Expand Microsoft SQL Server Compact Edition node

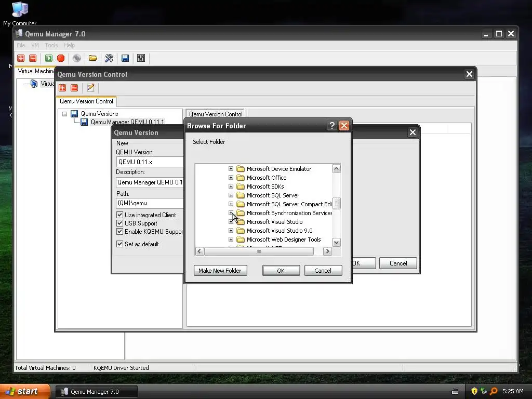point(231,204)
